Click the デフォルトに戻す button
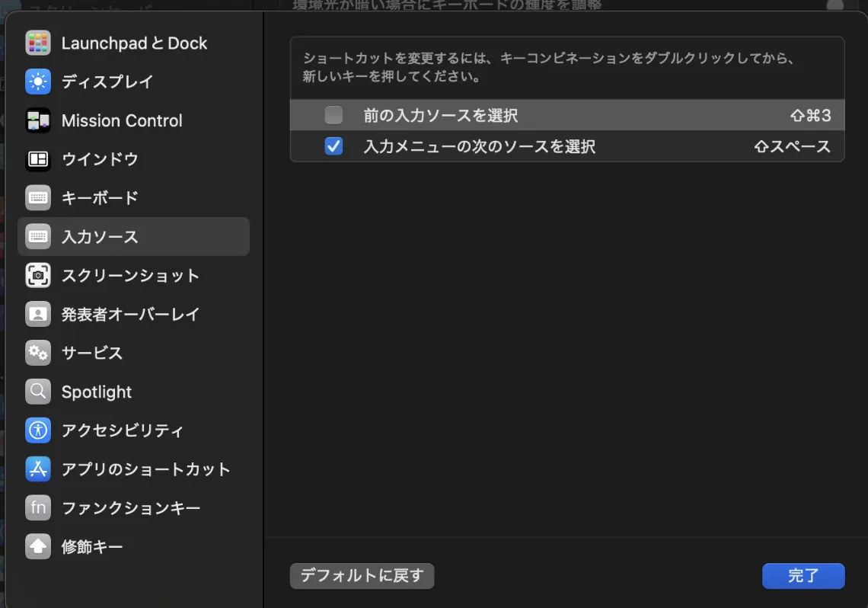 362,576
